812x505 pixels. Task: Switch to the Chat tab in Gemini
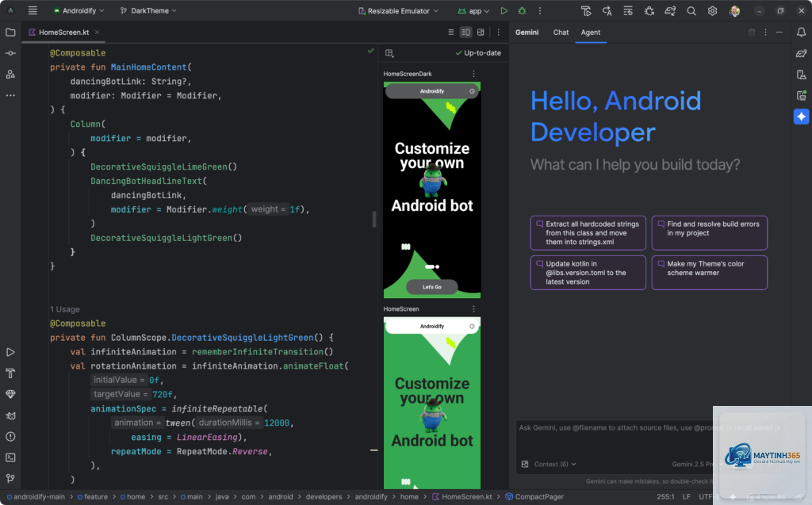[561, 33]
